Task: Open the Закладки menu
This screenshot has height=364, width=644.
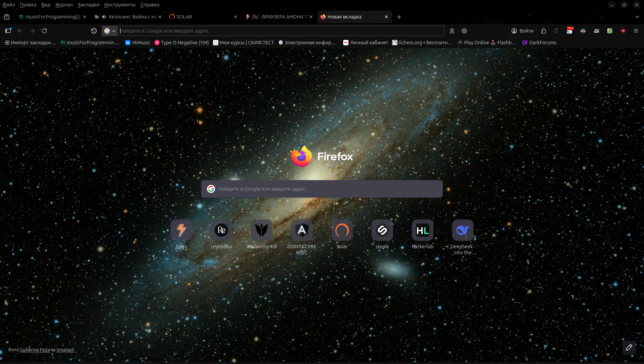Action: click(88, 5)
